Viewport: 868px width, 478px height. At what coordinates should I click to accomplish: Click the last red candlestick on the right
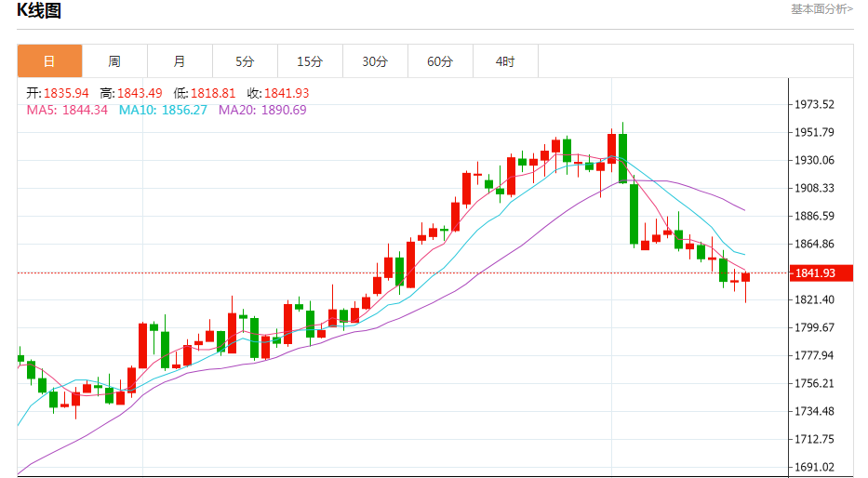(x=745, y=277)
